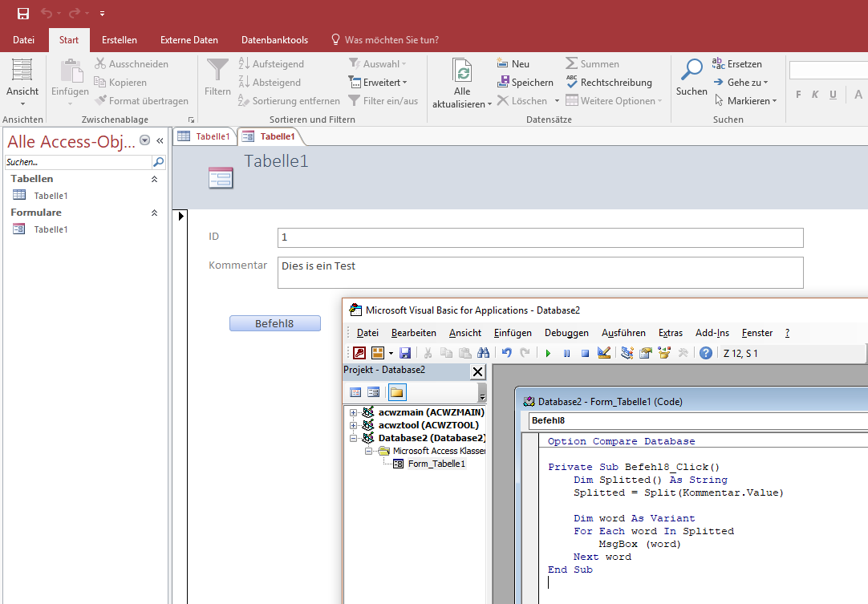Switch to the Erstellen ribbon tab
The width and height of the screenshot is (868, 604).
pos(119,40)
